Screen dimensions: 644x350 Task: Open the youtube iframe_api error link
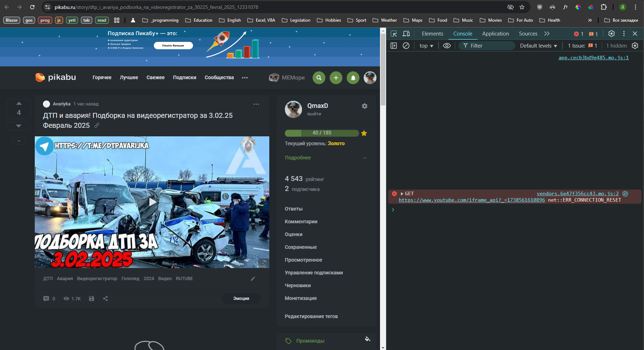click(x=472, y=200)
